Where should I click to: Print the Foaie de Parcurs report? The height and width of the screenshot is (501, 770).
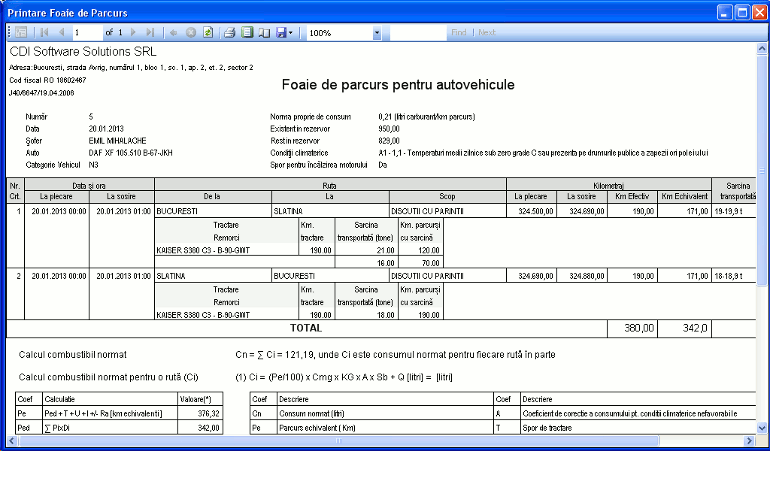point(229,32)
